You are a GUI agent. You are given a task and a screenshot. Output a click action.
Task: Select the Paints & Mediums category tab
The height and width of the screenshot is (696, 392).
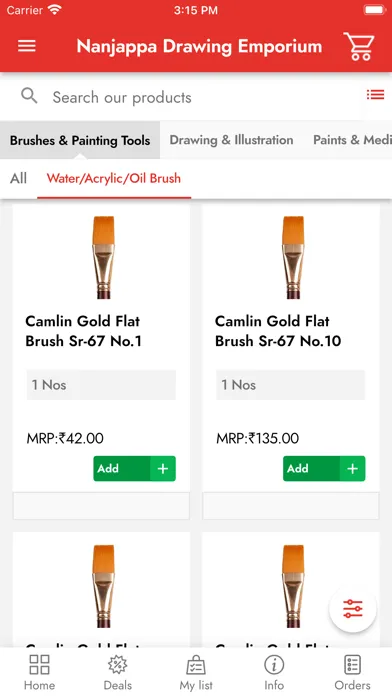[352, 140]
